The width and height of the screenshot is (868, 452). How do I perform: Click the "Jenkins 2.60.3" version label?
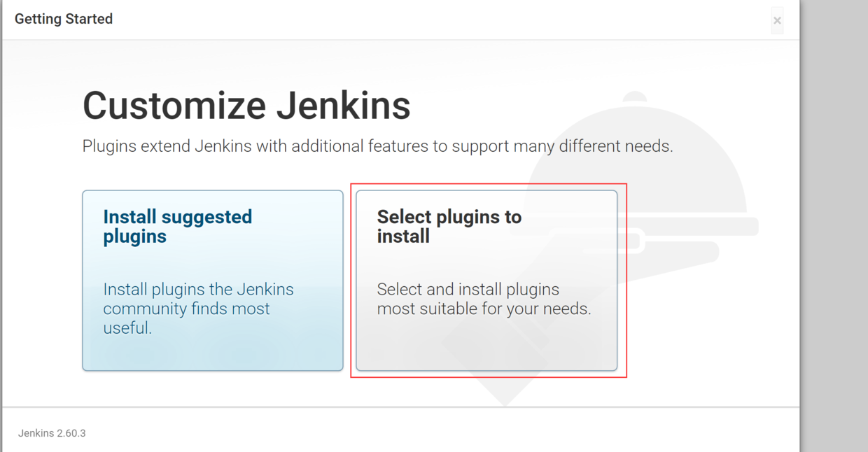pyautogui.click(x=50, y=433)
